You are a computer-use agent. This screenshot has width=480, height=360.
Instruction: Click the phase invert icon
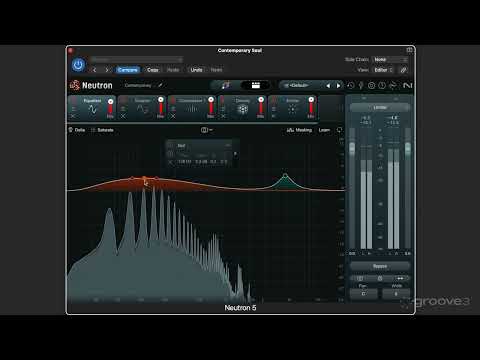380,278
